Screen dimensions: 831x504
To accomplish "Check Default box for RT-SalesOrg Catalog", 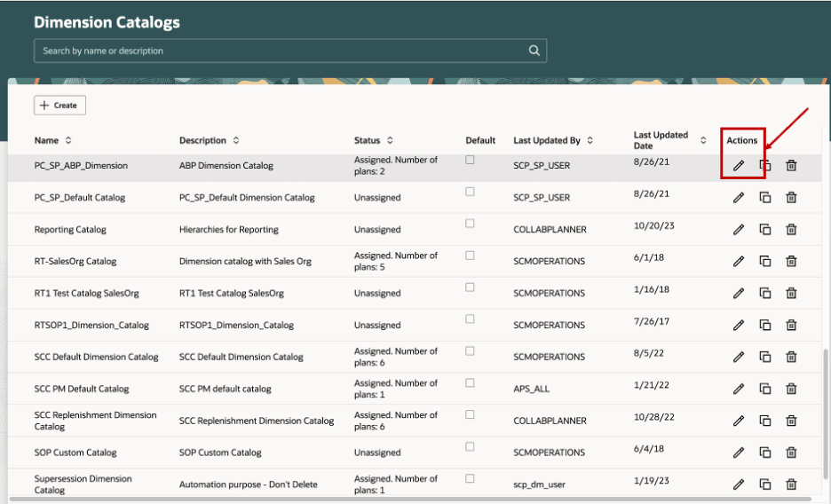I will (470, 256).
